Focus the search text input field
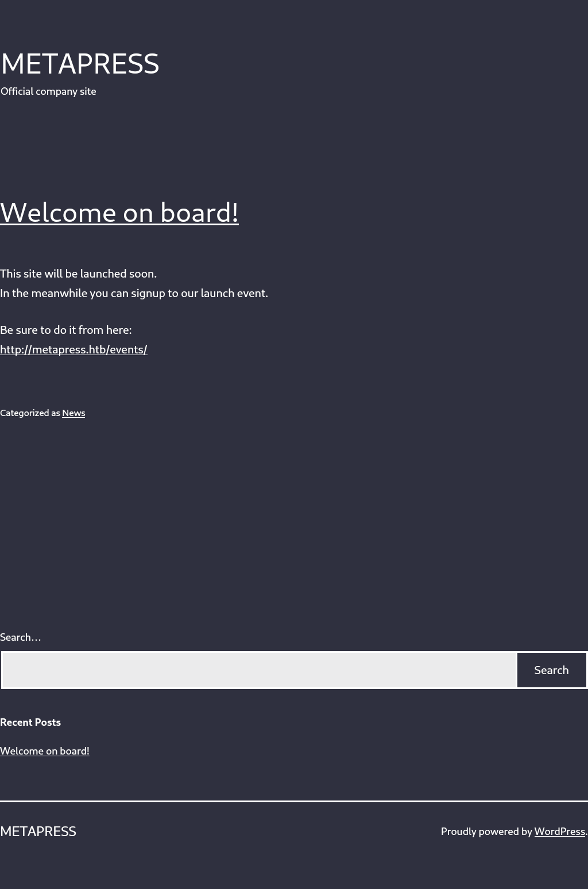The image size is (588, 889). [x=259, y=670]
